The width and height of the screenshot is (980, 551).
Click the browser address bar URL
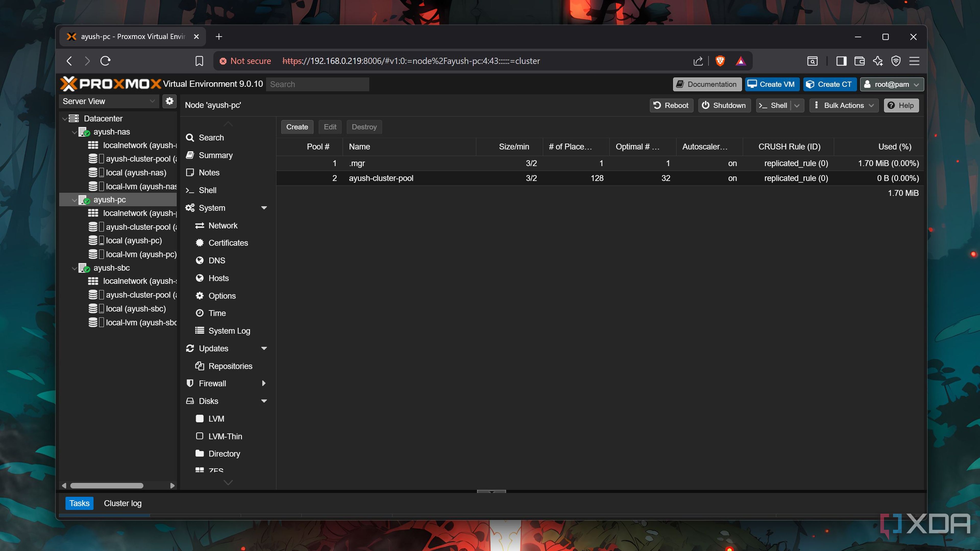click(411, 61)
